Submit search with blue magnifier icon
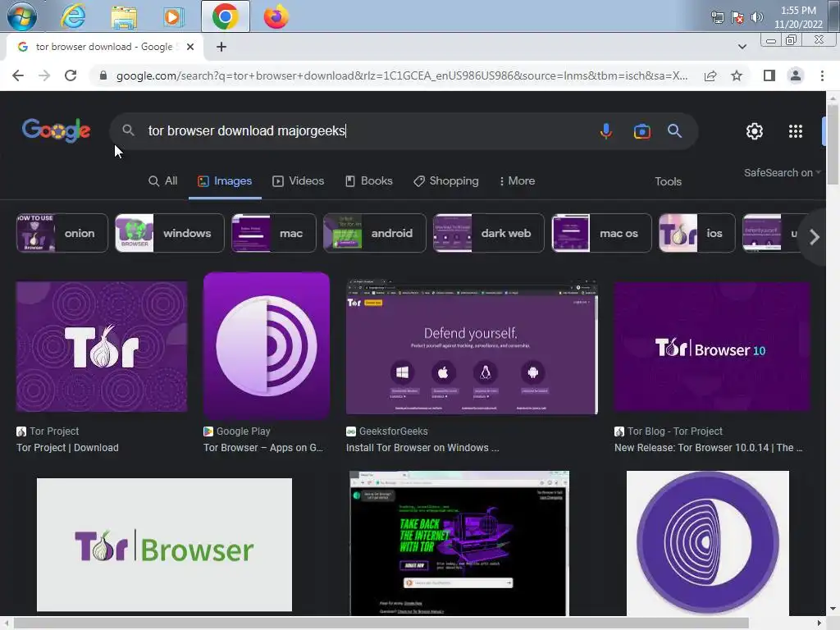The width and height of the screenshot is (840, 630). [x=674, y=130]
